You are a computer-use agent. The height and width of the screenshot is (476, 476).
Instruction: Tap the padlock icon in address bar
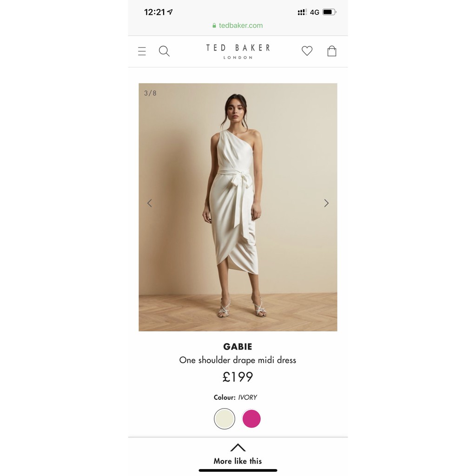coord(214,26)
